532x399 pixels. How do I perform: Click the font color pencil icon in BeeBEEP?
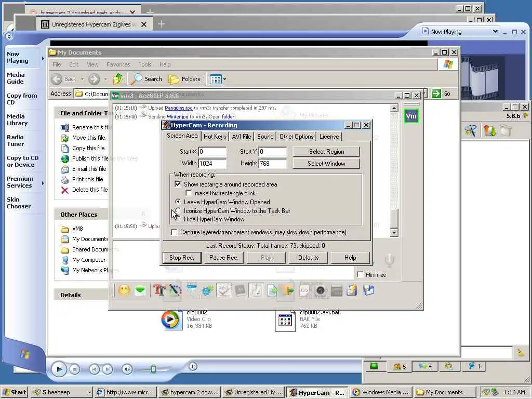(175, 290)
